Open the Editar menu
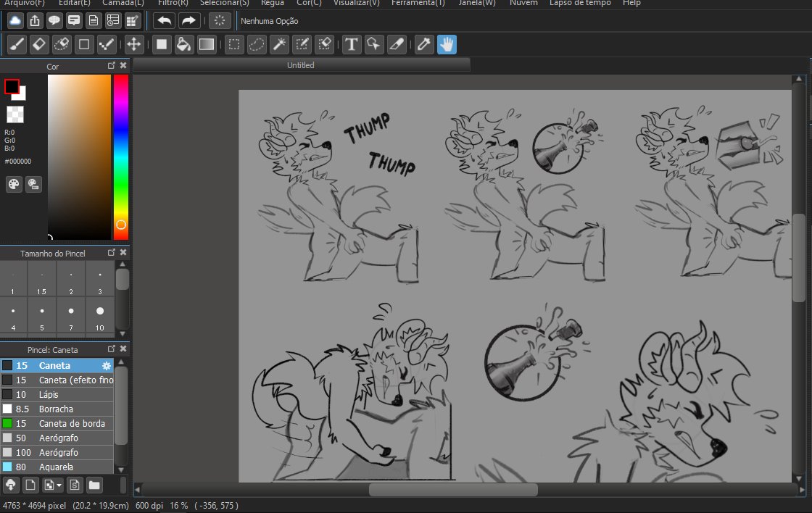 coord(75,3)
